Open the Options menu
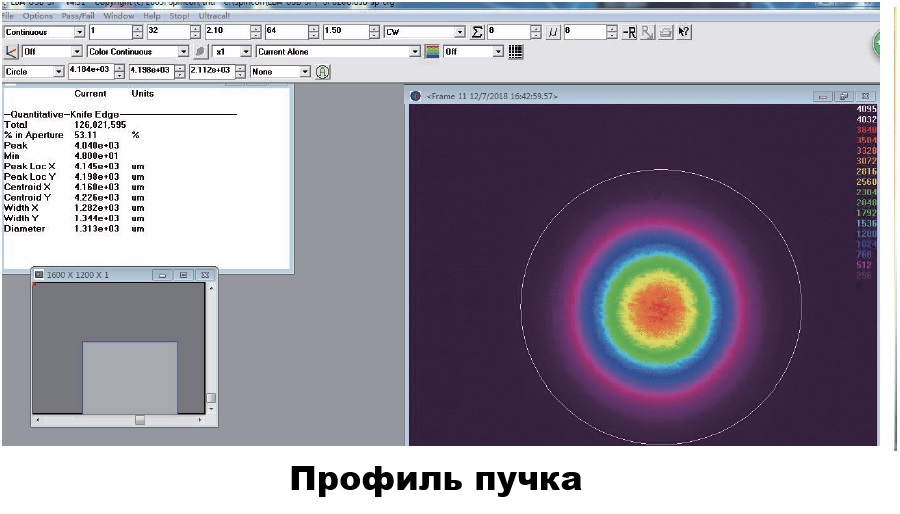Image resolution: width=900 pixels, height=514 pixels. (37, 16)
